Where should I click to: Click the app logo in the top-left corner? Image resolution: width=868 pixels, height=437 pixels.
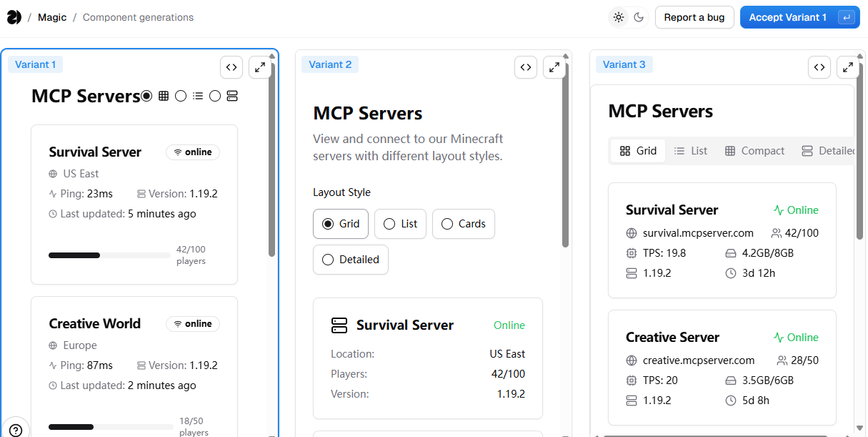[x=14, y=17]
